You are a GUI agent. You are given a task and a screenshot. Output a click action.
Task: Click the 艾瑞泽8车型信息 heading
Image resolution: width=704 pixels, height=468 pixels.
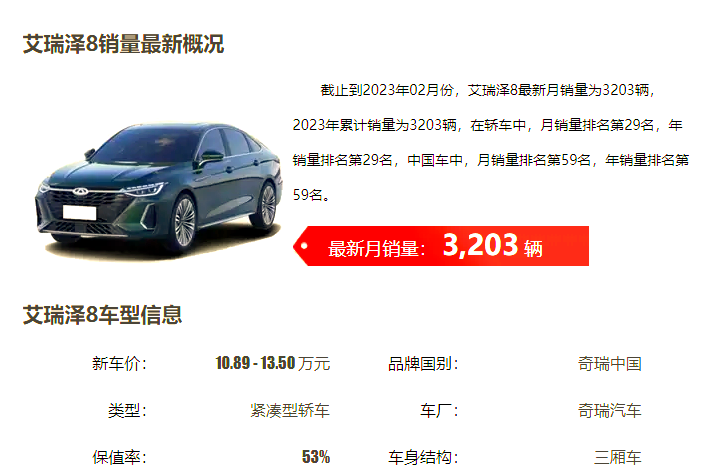(x=102, y=315)
